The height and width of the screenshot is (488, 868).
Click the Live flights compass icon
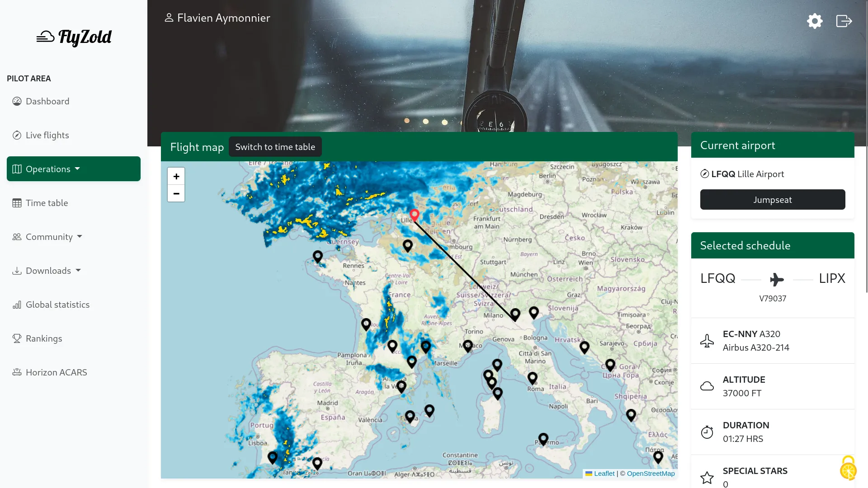click(17, 135)
